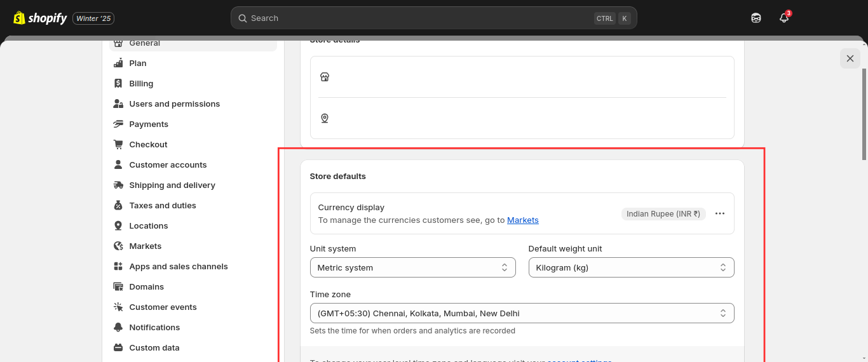Click the Billing sidebar icon
Viewport: 868px width, 362px height.
tap(118, 83)
